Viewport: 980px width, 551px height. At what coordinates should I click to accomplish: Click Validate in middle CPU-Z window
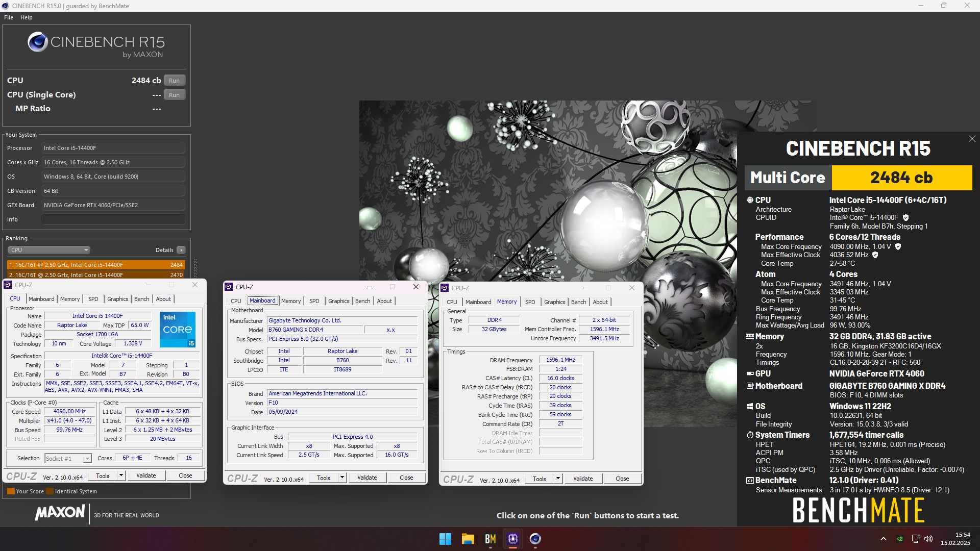367,478
